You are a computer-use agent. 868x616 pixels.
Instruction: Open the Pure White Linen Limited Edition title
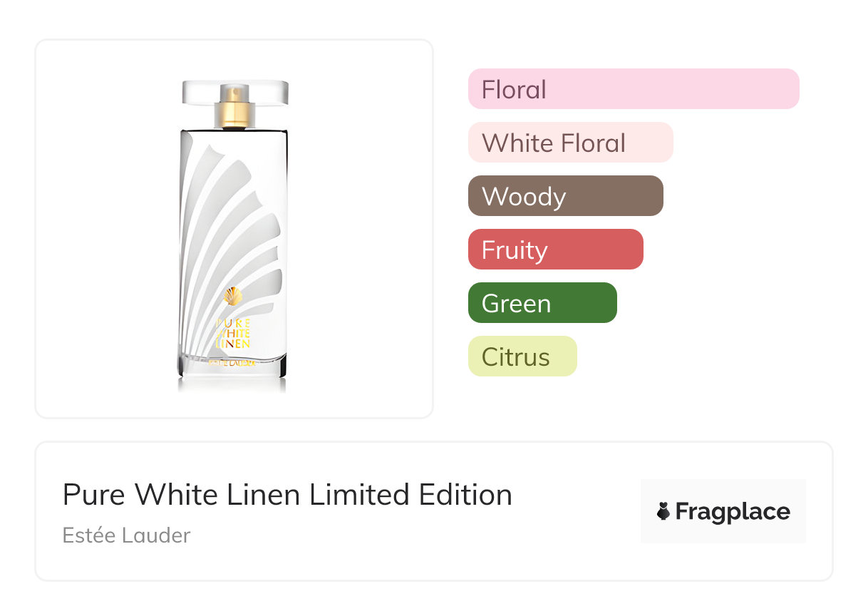tap(287, 495)
